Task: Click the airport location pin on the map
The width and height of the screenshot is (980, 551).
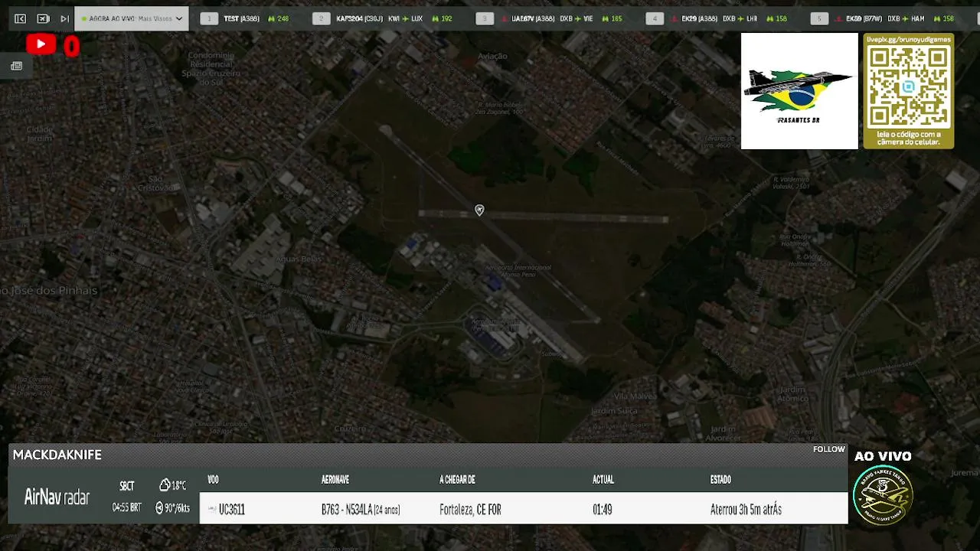Action: (x=479, y=210)
